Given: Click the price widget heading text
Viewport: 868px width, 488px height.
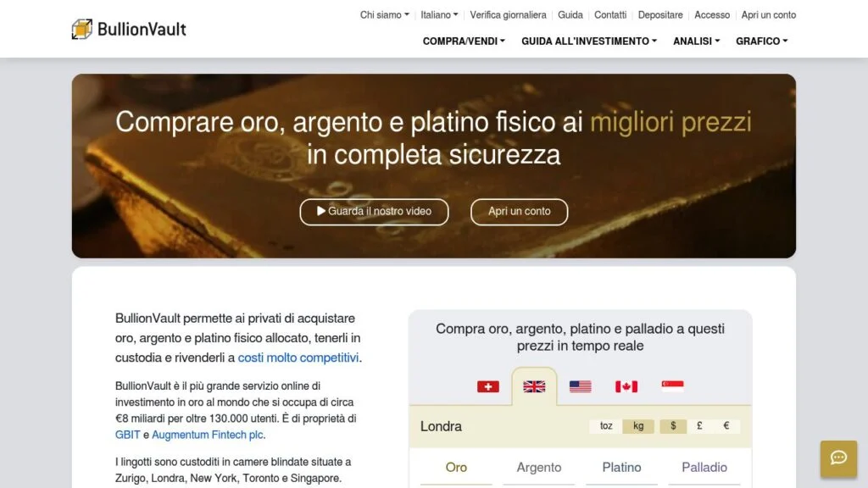Looking at the screenshot, I should [580, 337].
